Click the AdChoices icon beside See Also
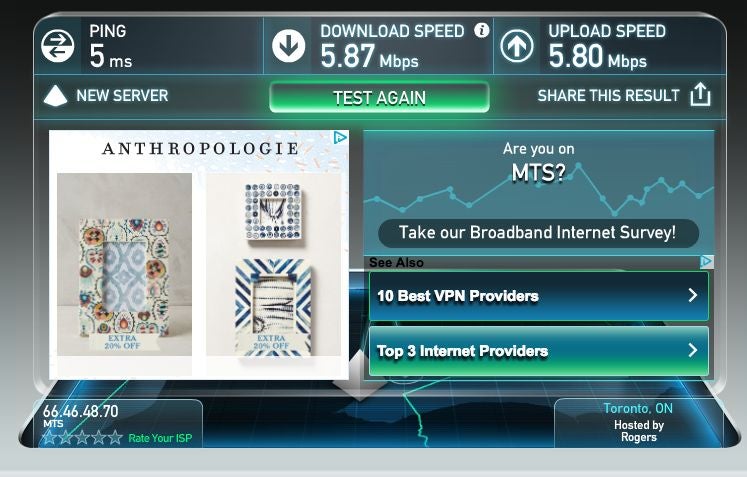 [x=707, y=261]
